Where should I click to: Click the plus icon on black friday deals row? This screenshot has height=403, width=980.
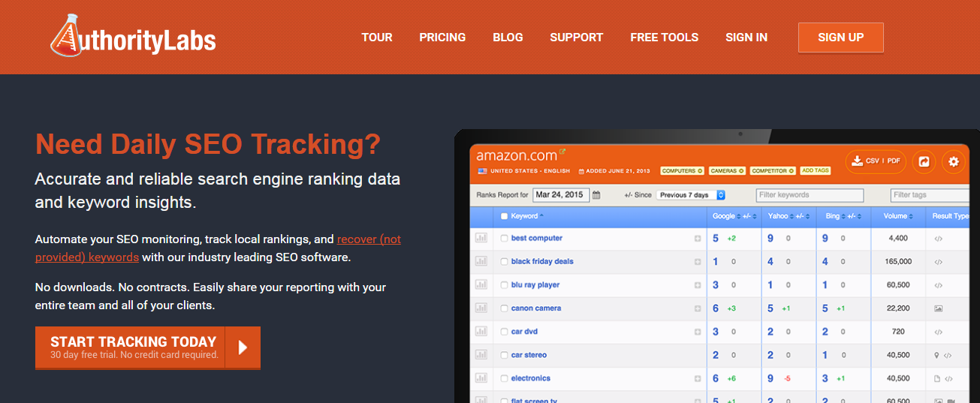(698, 262)
